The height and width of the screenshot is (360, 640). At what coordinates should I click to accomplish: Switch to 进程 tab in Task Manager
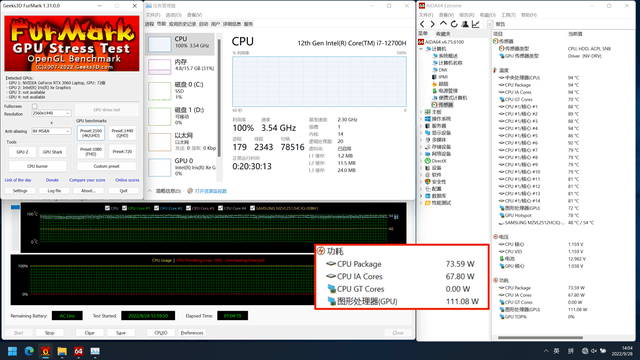click(x=149, y=24)
